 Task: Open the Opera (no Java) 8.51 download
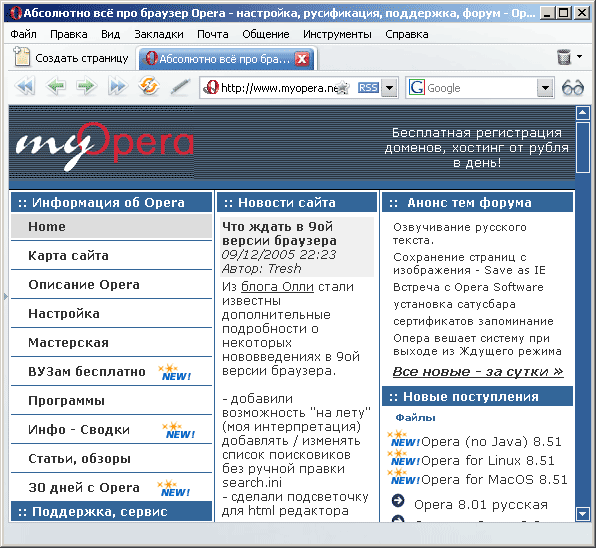point(491,442)
